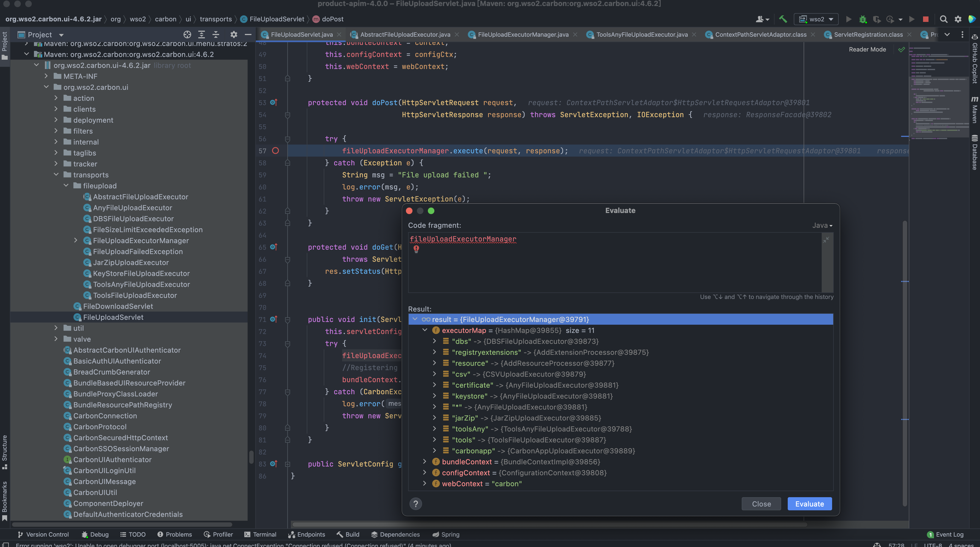Open Search Everywhere magnifier icon

point(944,19)
